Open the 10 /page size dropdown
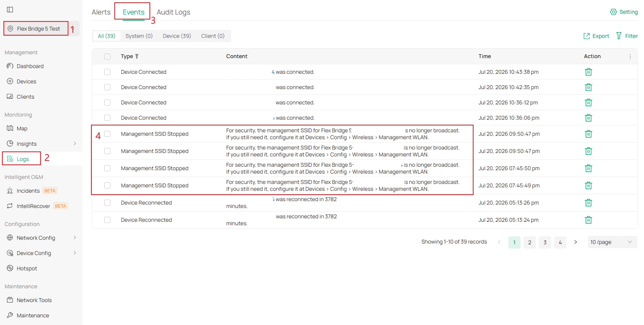The image size is (644, 325). tap(612, 242)
